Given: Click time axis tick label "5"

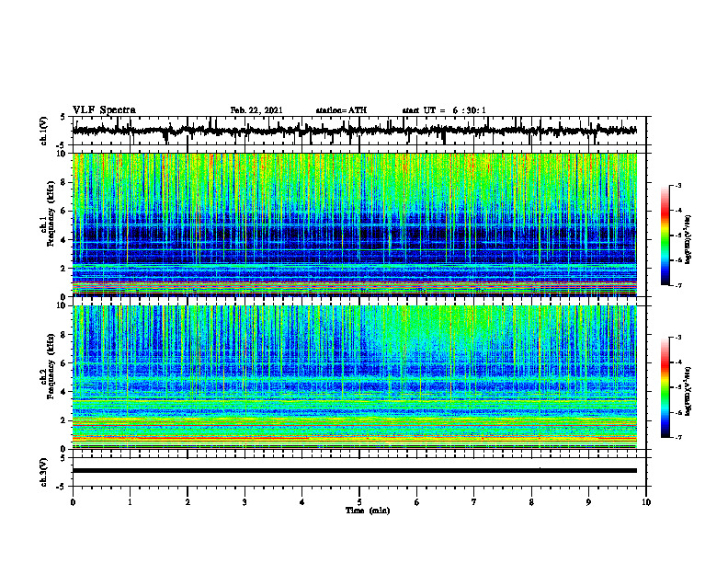Looking at the screenshot, I should (x=359, y=502).
